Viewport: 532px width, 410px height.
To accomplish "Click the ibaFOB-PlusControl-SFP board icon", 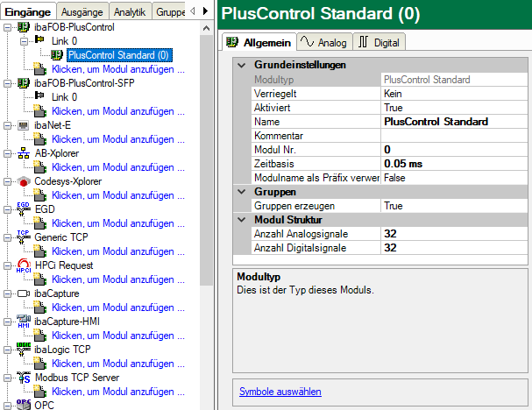I will 24,83.
